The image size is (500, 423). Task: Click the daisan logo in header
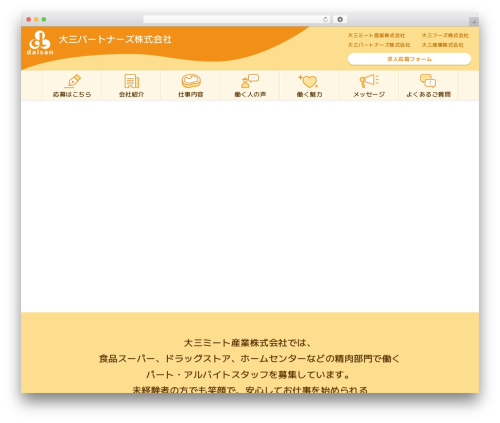(40, 43)
